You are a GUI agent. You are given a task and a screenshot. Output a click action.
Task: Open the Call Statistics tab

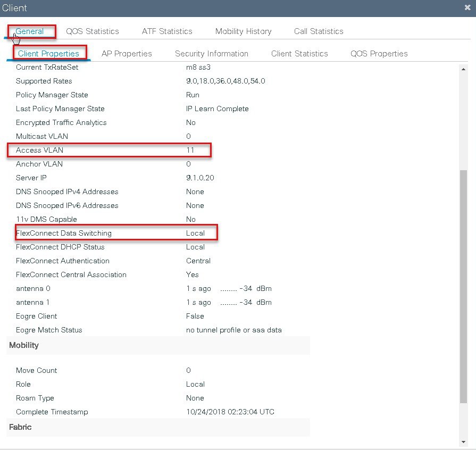pyautogui.click(x=319, y=31)
